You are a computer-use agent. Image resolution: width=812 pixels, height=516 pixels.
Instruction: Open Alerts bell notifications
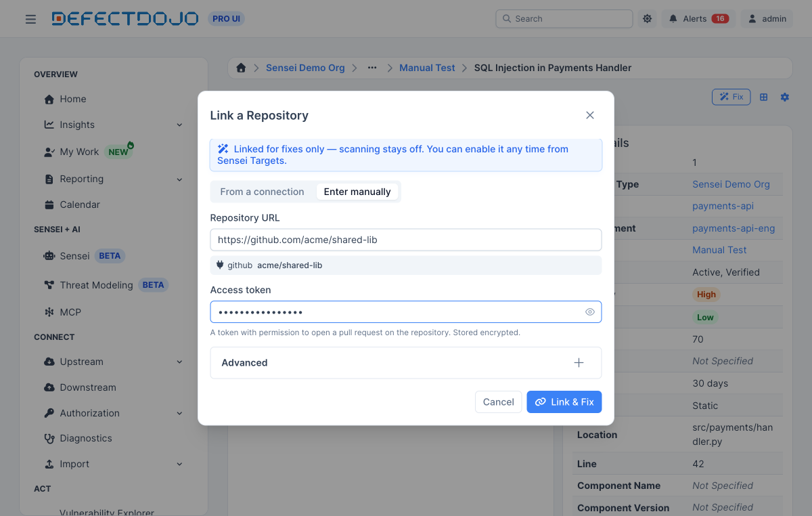coord(698,19)
